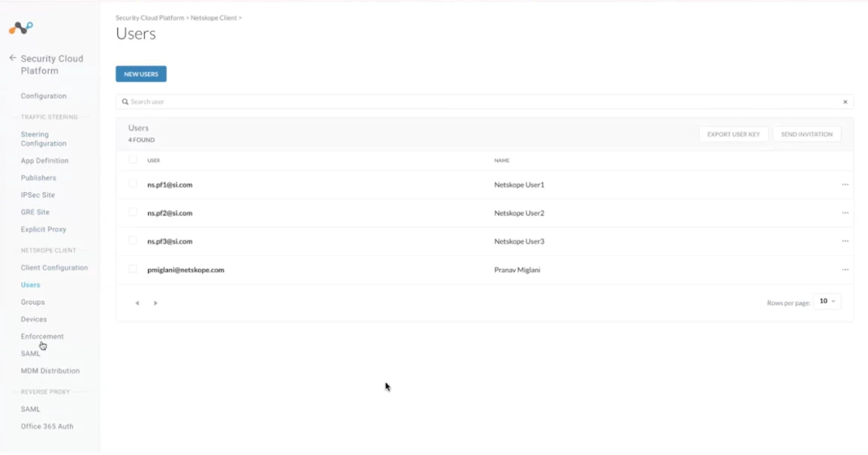Click the USER column header
The image size is (868, 455).
click(153, 161)
